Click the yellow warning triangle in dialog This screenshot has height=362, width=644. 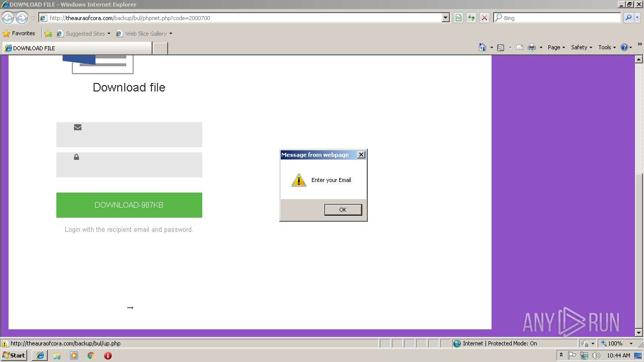coord(299,180)
